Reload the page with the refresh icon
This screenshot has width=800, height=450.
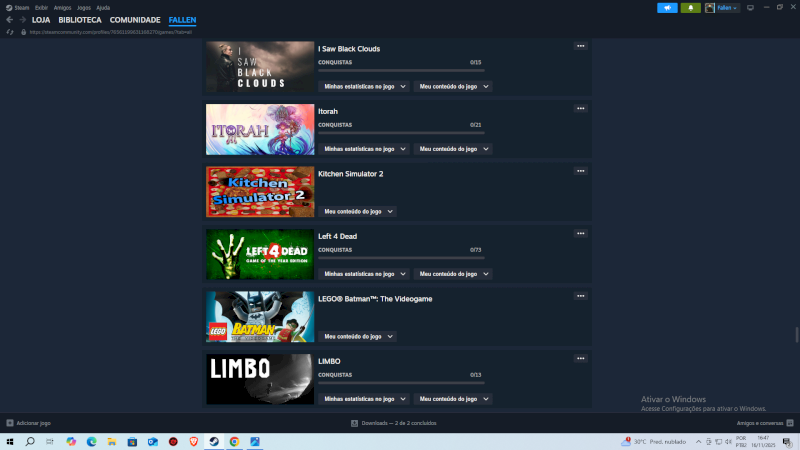click(10, 32)
